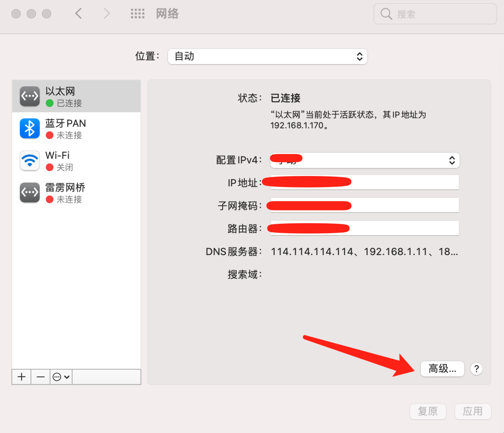Screen dimensions: 504x433
Task: Open the service action menu with ellipsis
Action: [x=61, y=377]
